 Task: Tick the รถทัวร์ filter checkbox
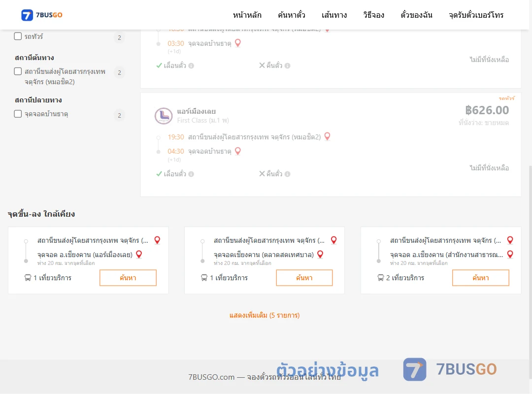tap(18, 36)
